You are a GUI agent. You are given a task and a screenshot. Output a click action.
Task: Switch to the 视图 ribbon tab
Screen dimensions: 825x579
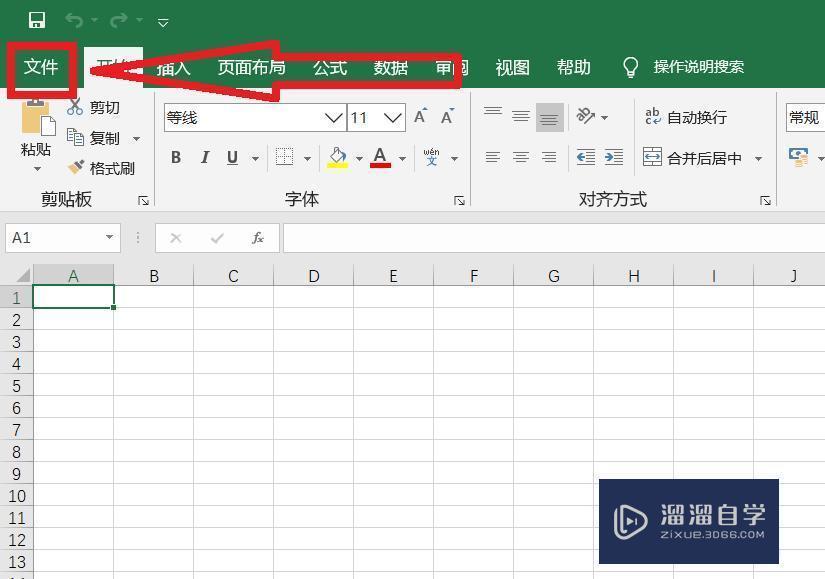[512, 67]
